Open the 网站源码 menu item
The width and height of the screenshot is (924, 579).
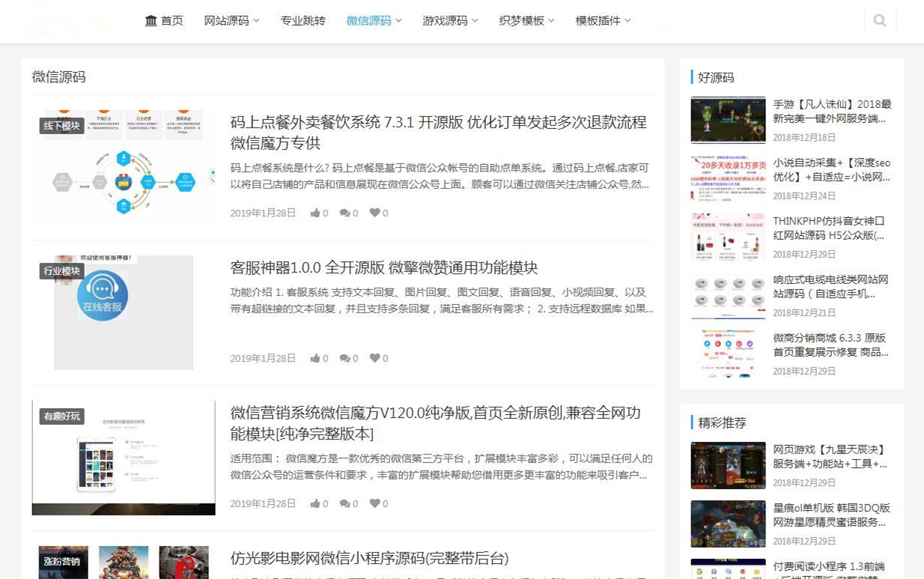[226, 20]
